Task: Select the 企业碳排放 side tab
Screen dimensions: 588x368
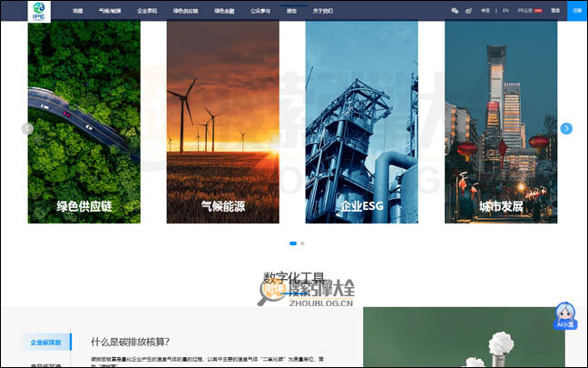Action: click(46, 342)
